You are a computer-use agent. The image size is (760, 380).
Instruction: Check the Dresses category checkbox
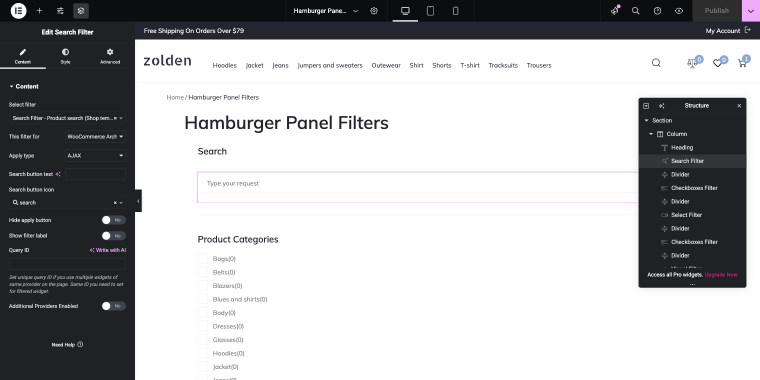203,326
